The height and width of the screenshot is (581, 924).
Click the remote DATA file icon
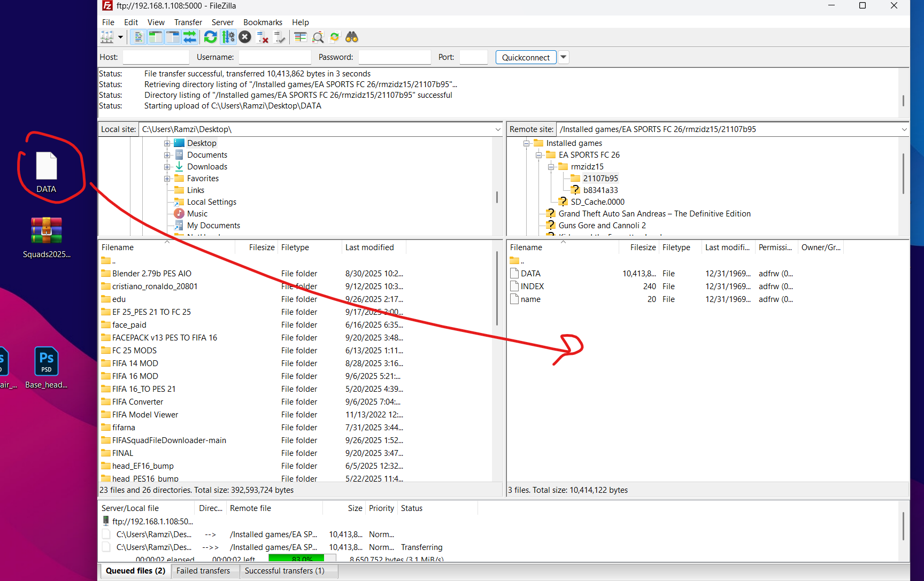(x=514, y=274)
